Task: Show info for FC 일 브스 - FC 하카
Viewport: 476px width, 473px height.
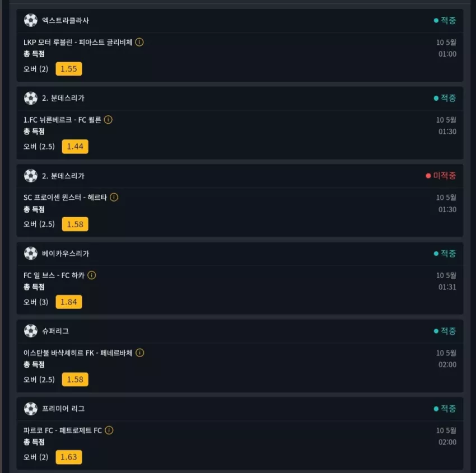Action: pyautogui.click(x=92, y=275)
